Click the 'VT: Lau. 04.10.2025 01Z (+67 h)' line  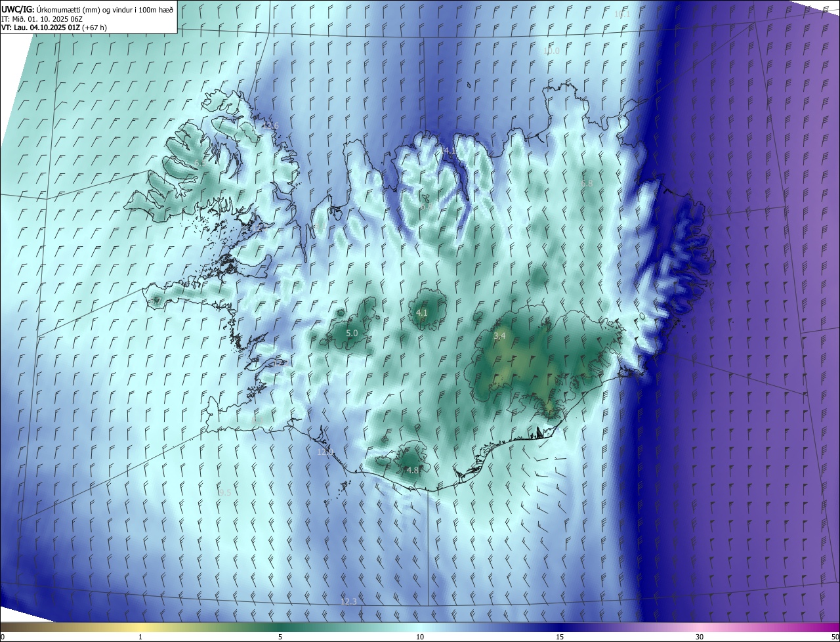point(54,28)
